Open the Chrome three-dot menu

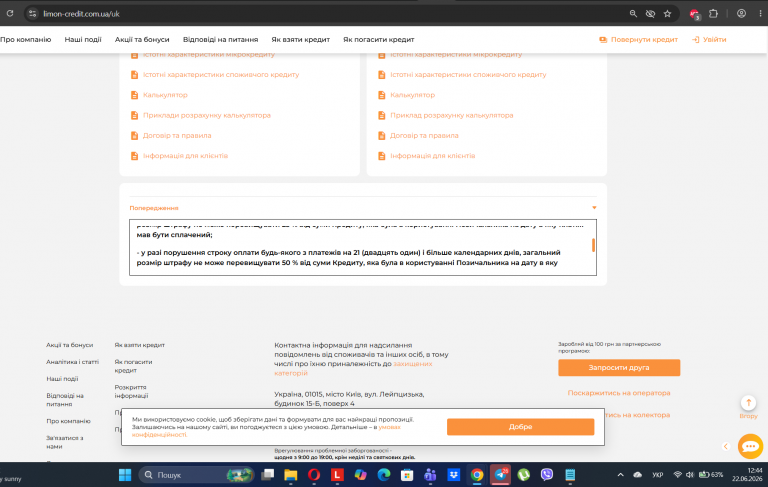[760, 14]
